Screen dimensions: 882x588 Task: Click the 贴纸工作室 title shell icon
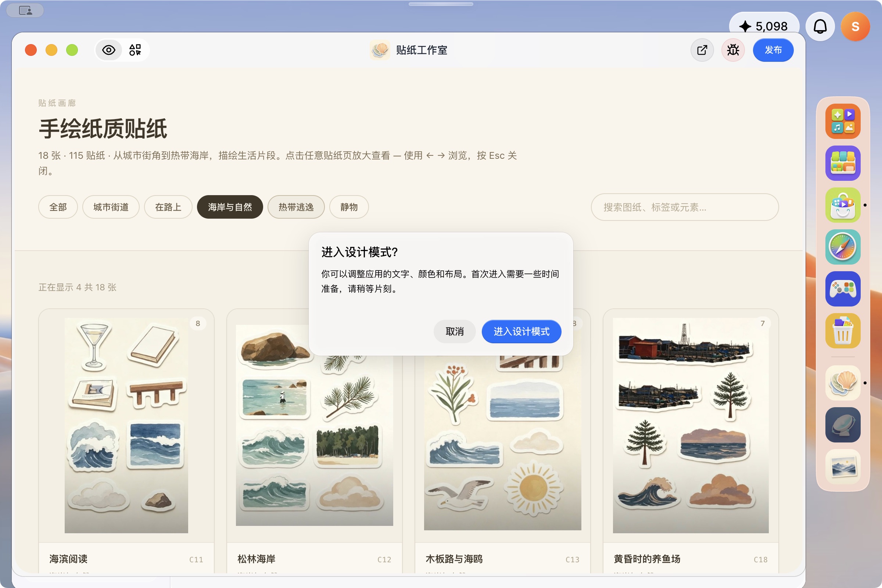click(x=380, y=50)
